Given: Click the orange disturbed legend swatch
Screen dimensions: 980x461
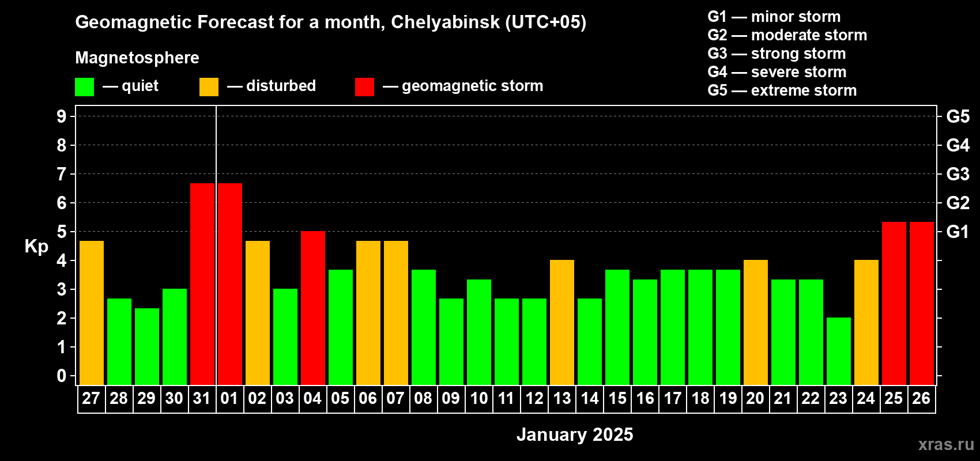Looking at the screenshot, I should [209, 87].
